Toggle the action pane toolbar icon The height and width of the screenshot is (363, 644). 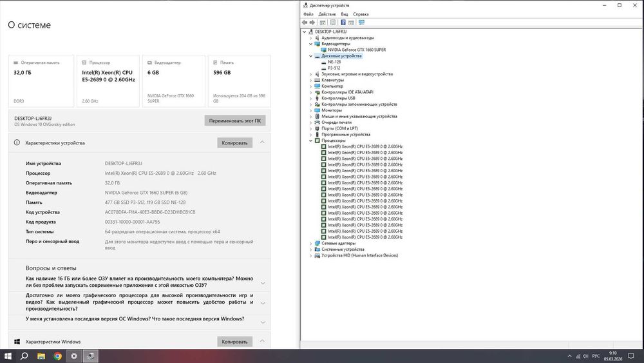pos(351,23)
